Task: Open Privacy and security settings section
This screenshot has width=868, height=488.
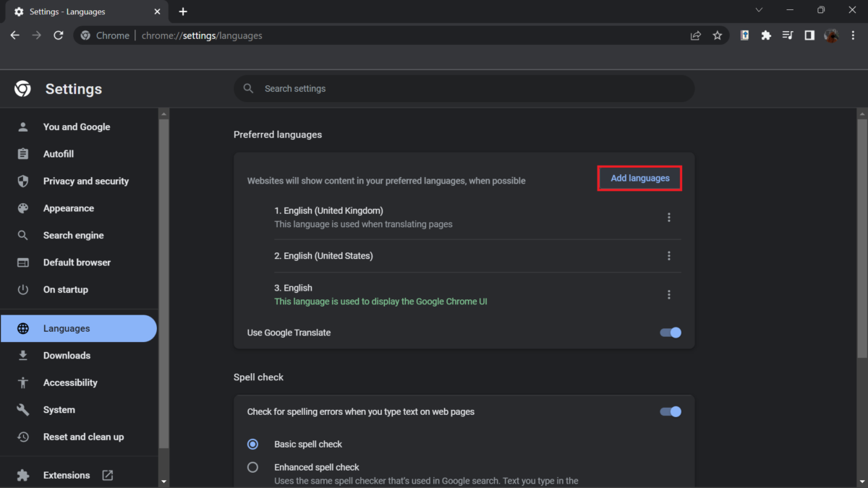Action: tap(85, 181)
